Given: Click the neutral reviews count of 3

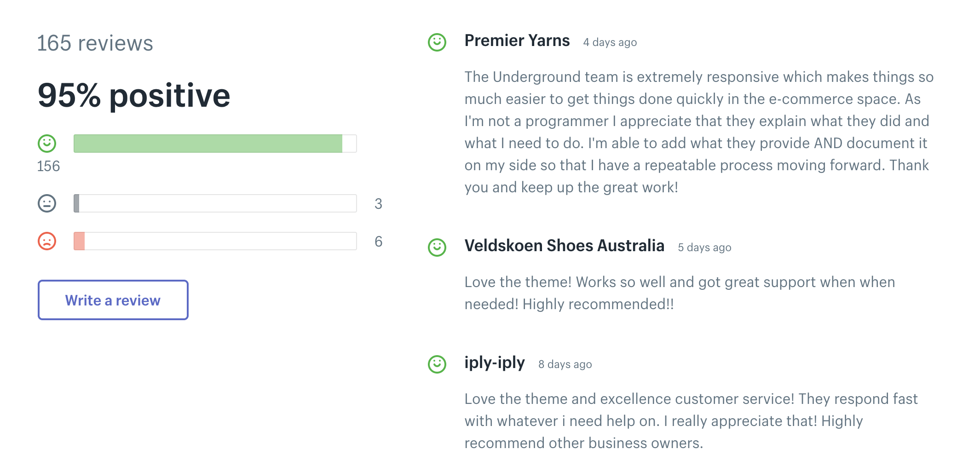Looking at the screenshot, I should tap(378, 204).
